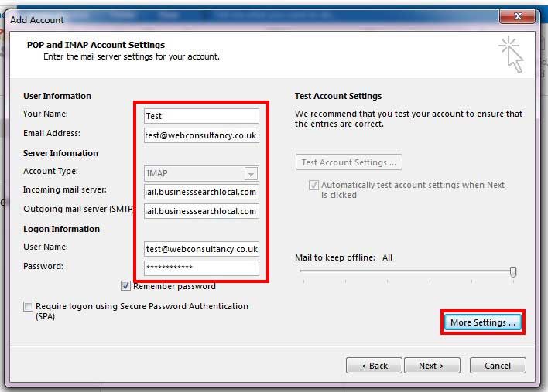Click the Mail to keep offline slider handle
The image size is (548, 392).
tap(513, 271)
